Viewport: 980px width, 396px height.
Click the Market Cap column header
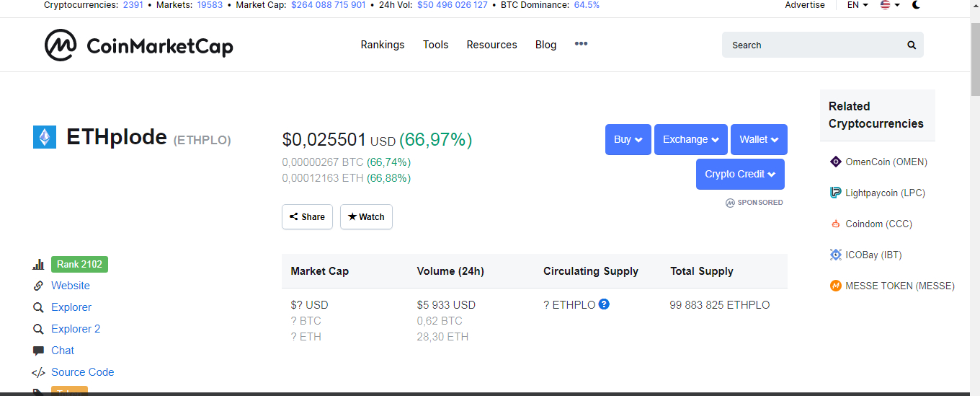click(320, 271)
